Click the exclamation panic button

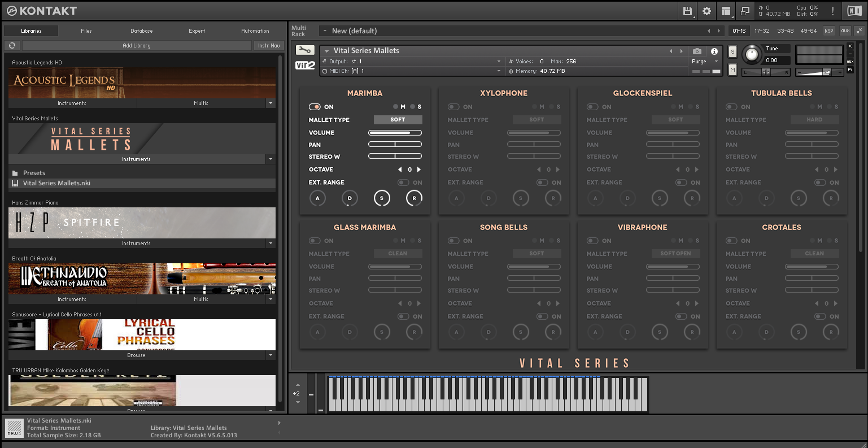[832, 11]
